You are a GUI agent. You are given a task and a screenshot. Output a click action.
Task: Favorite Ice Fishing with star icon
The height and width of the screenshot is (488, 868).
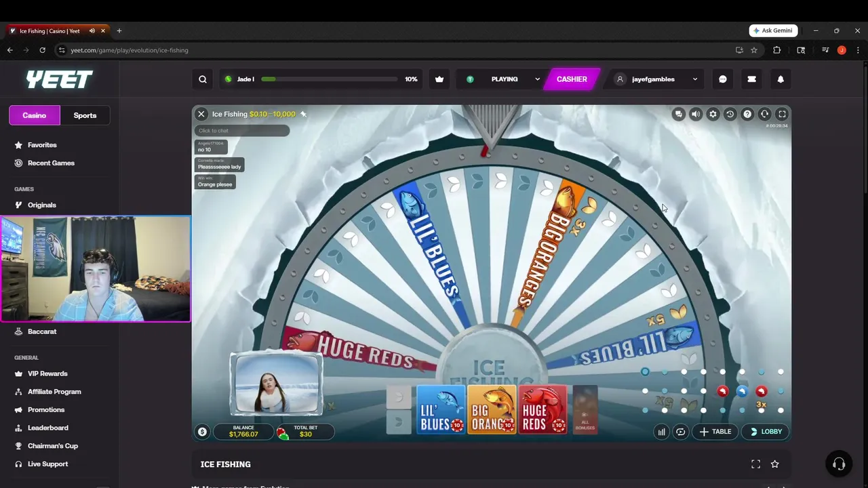coord(775,464)
